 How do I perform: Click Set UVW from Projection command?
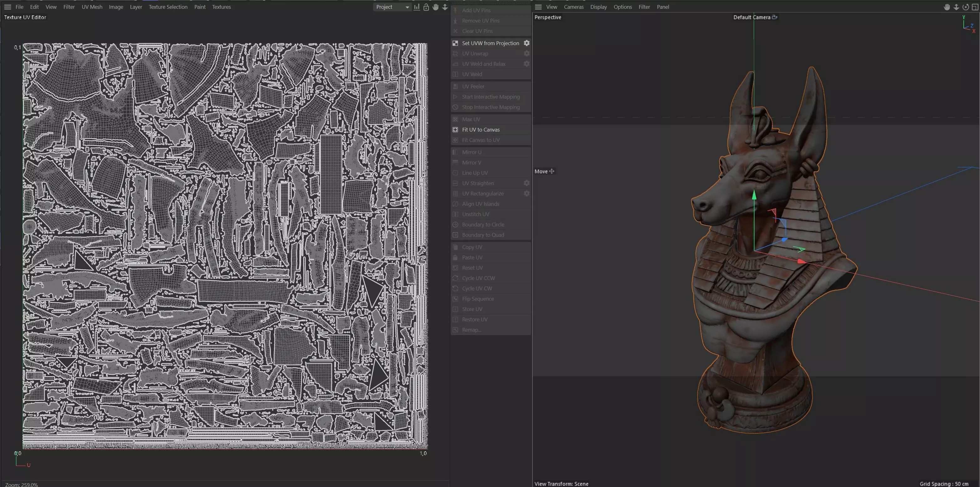490,43
